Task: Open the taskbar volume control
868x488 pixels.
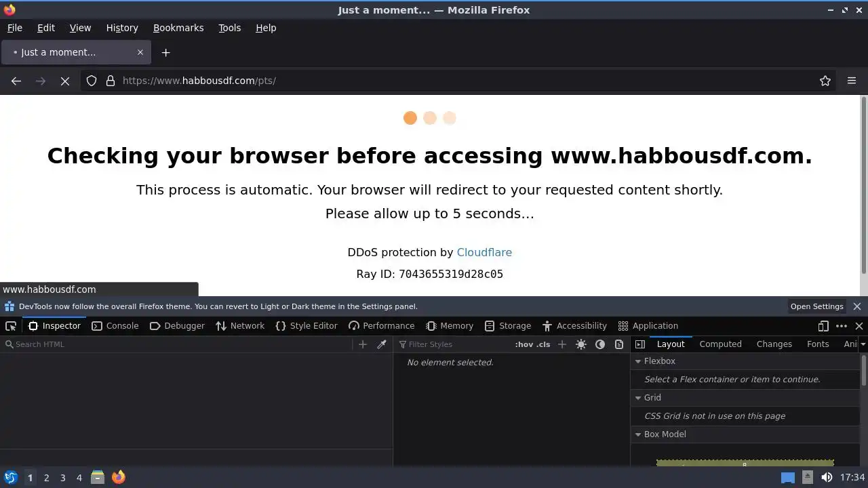Action: click(x=827, y=477)
